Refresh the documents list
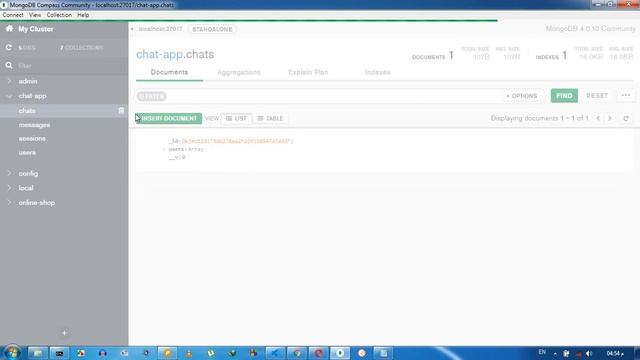Viewport: 640px width, 360px height. coord(626,118)
